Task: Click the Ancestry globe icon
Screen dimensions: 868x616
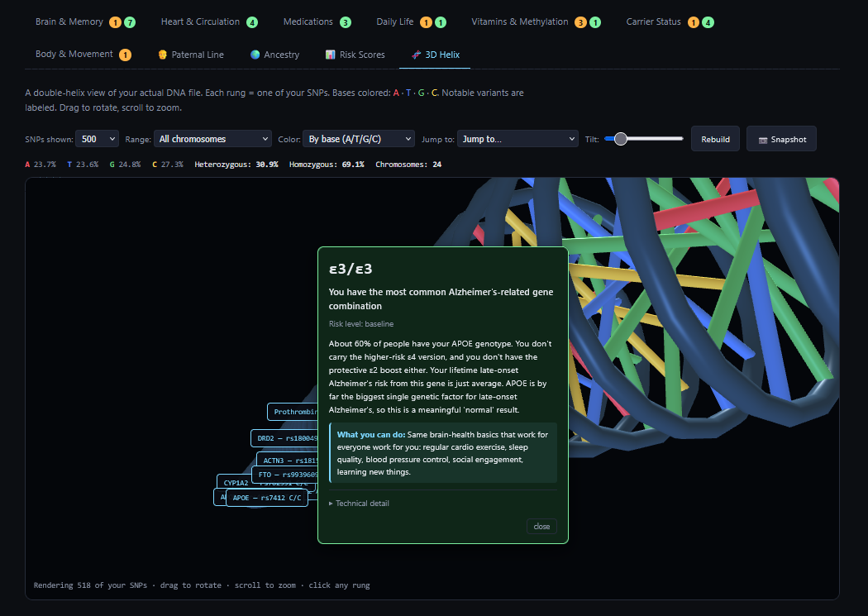Action: click(x=255, y=55)
